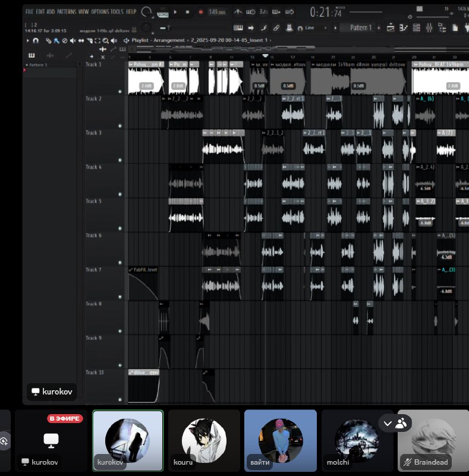
Task: Open the PATTERNS menu
Action: coord(67,12)
